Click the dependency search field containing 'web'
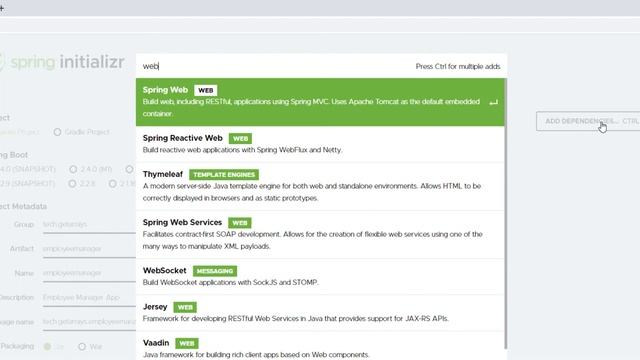The image size is (640, 360). coord(273,66)
